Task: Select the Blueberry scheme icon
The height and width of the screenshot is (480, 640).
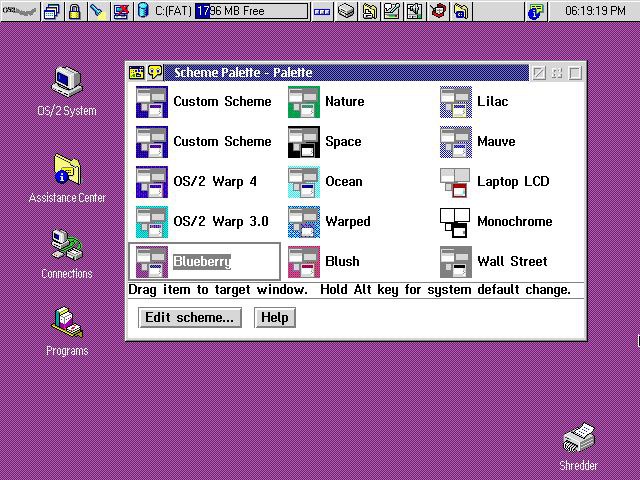Action: tap(152, 262)
